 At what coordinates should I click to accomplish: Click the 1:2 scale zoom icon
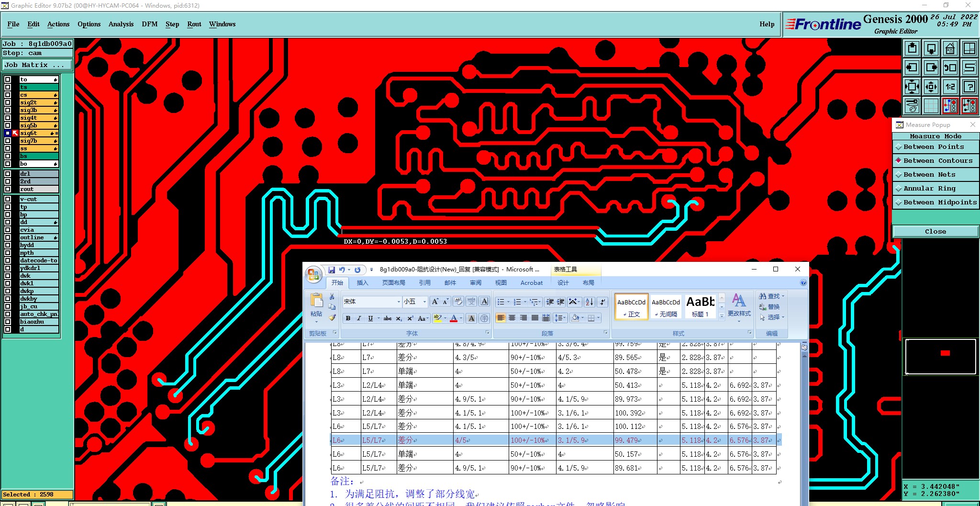[950, 87]
